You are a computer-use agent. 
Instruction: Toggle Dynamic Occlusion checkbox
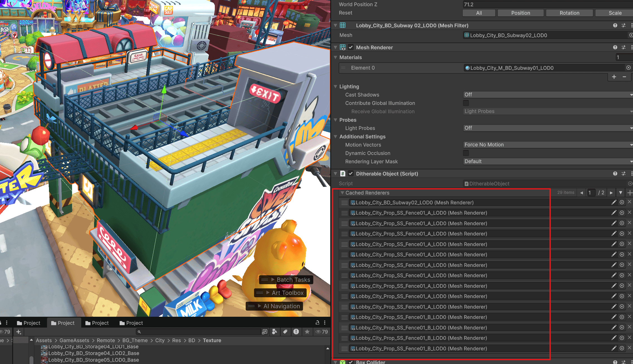(466, 153)
